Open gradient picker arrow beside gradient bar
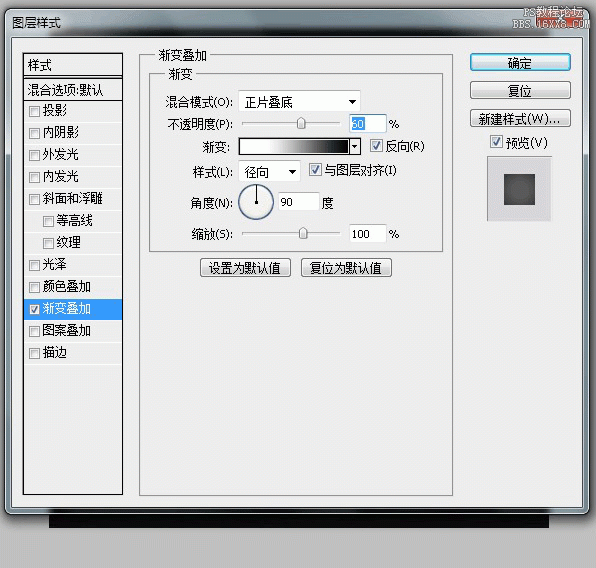This screenshot has width=596, height=568. click(x=355, y=146)
